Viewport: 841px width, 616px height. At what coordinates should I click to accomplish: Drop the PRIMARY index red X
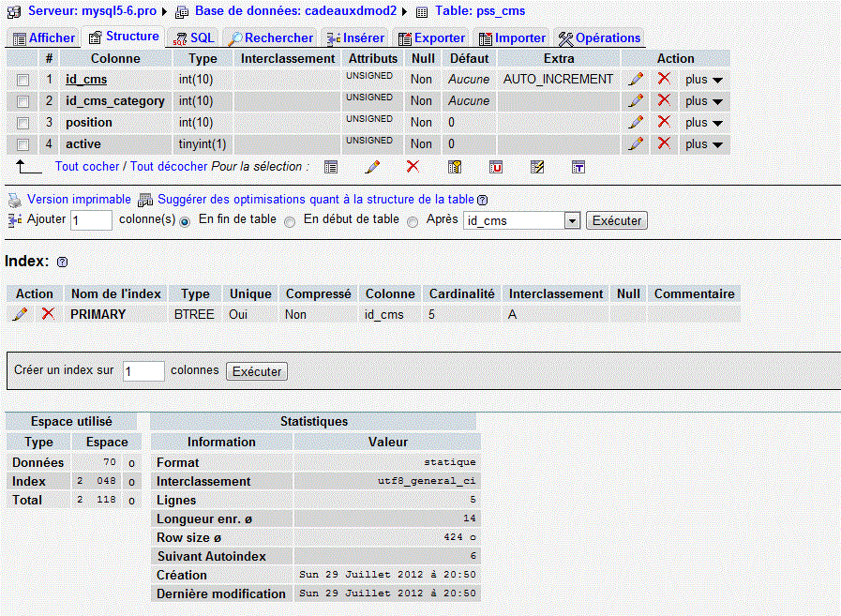48,313
